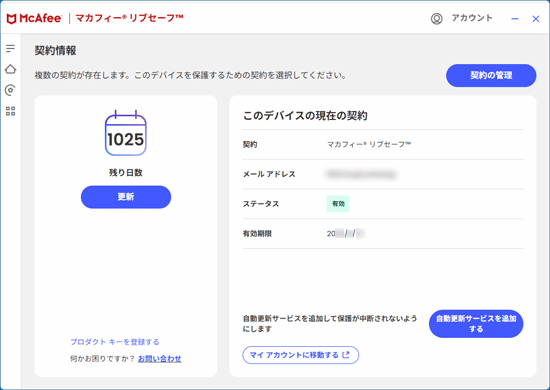550x390 pixels.
Task: Click the ステータス label
Action: click(x=261, y=204)
